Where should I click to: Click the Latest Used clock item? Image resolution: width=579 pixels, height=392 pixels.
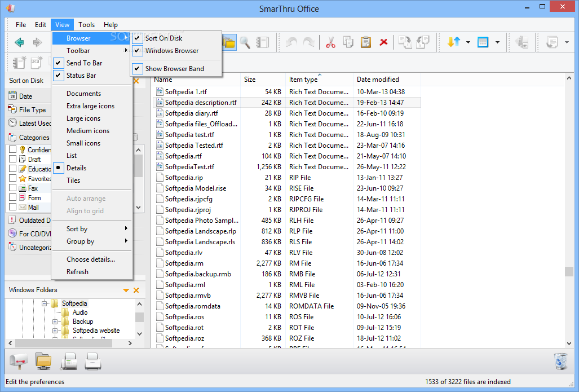click(29, 123)
